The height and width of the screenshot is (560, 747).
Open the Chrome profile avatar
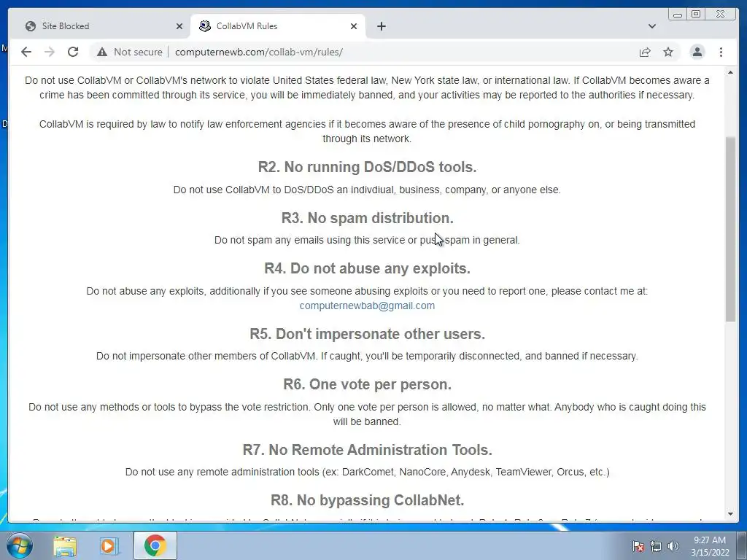pos(697,52)
